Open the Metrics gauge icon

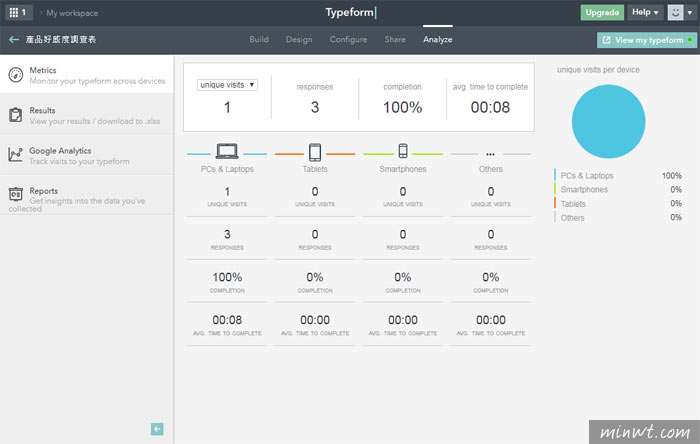16,75
